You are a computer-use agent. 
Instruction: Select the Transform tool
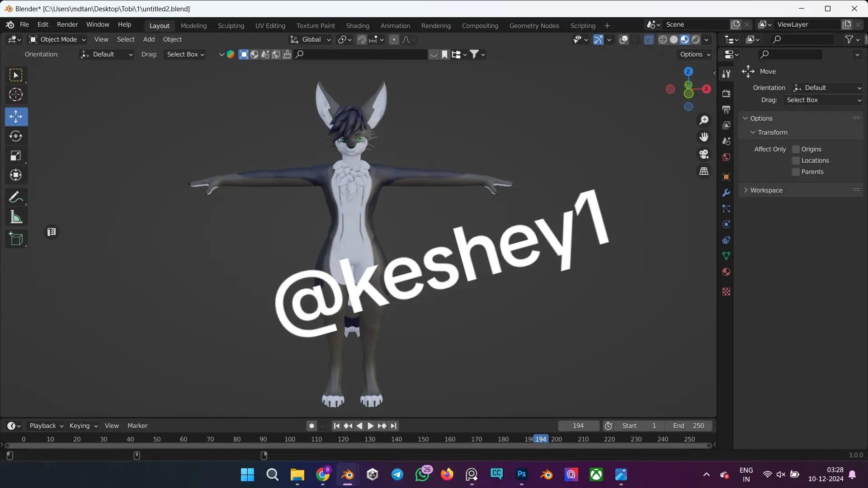(x=16, y=175)
